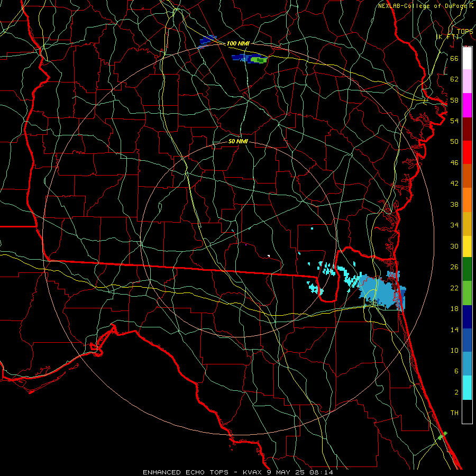Click the light green 22 kft legend swatch
The height and width of the screenshot is (476, 476).
click(x=467, y=293)
